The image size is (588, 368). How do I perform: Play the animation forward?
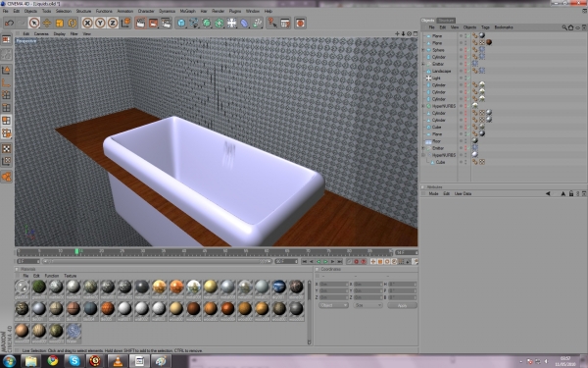[x=325, y=261]
